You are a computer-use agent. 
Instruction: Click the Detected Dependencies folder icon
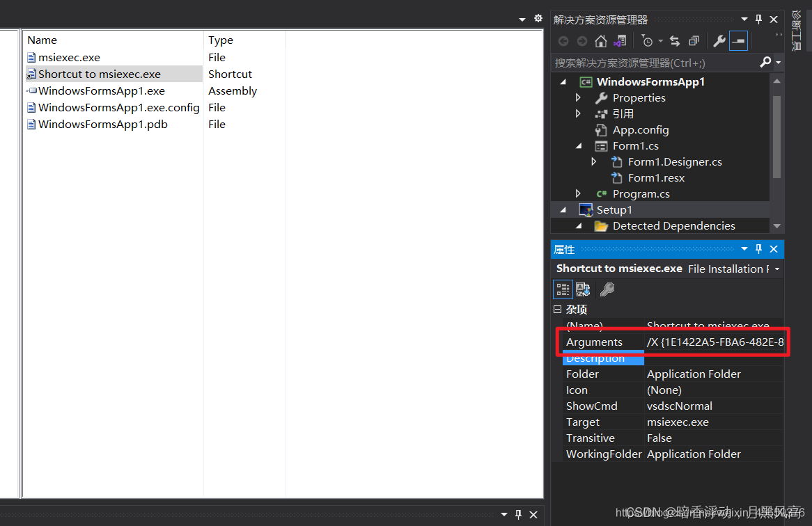pos(601,226)
